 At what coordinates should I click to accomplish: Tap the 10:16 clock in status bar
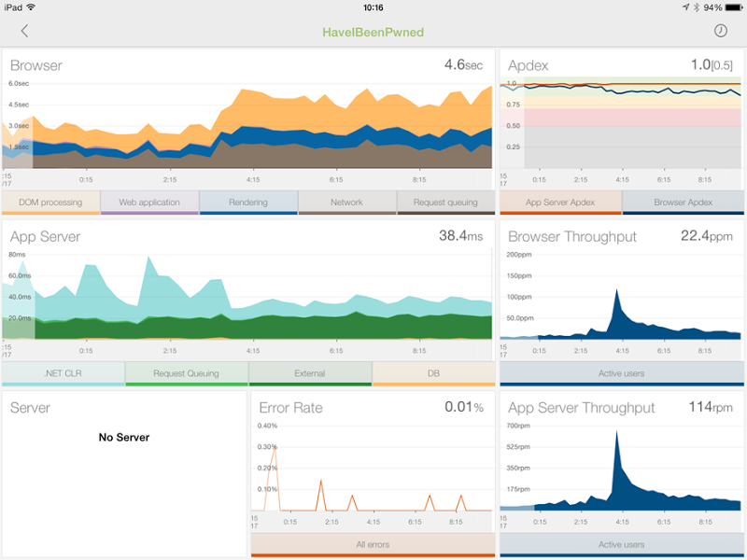click(x=373, y=7)
